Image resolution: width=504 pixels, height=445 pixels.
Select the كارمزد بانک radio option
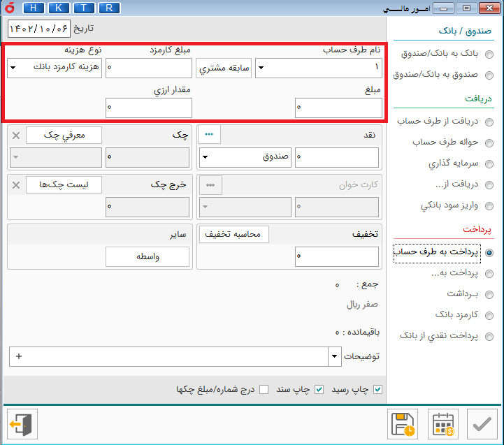click(x=489, y=315)
